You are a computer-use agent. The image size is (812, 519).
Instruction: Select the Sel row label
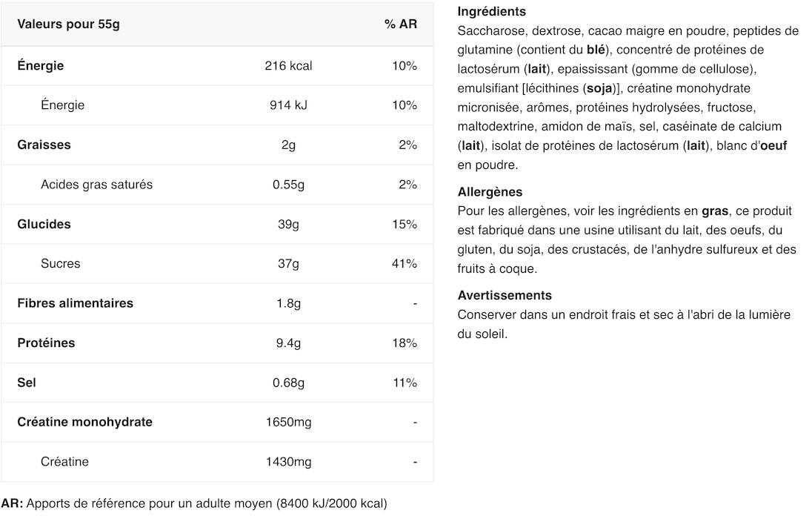click(27, 383)
